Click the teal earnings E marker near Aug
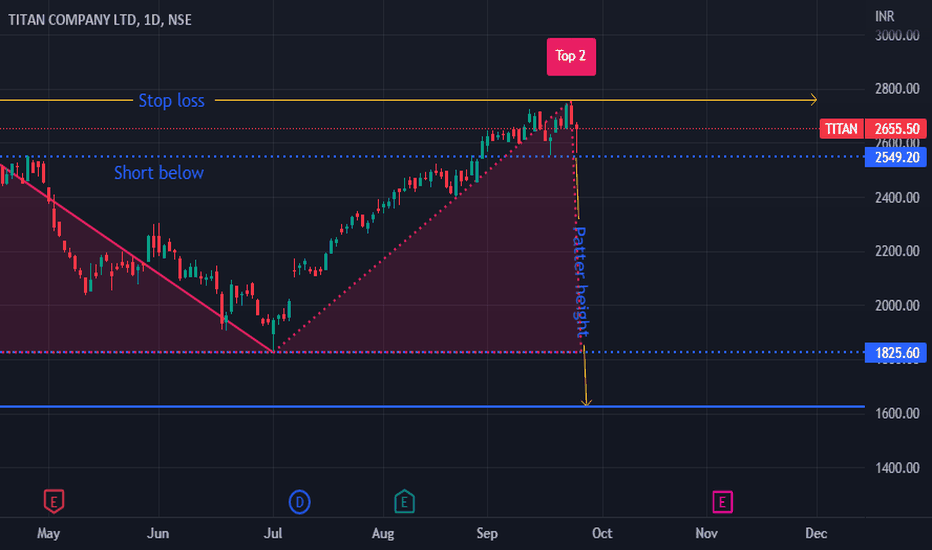This screenshot has width=932, height=550. 404,501
